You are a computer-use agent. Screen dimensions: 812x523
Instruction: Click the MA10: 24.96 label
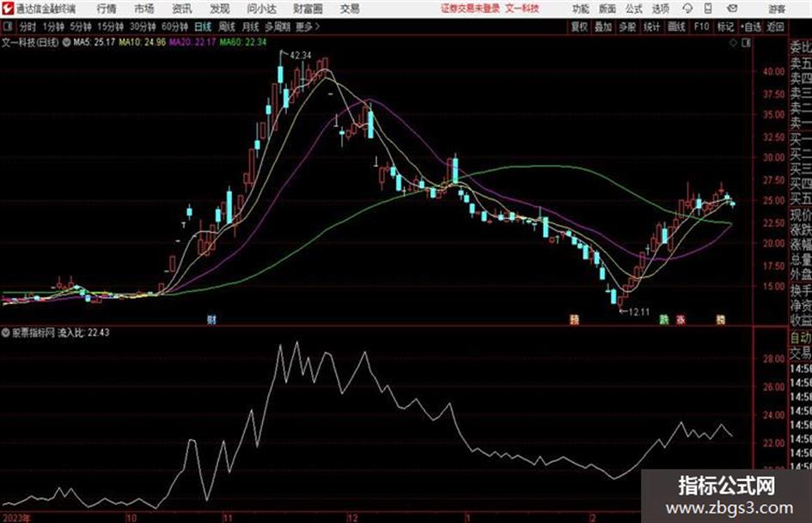click(142, 42)
